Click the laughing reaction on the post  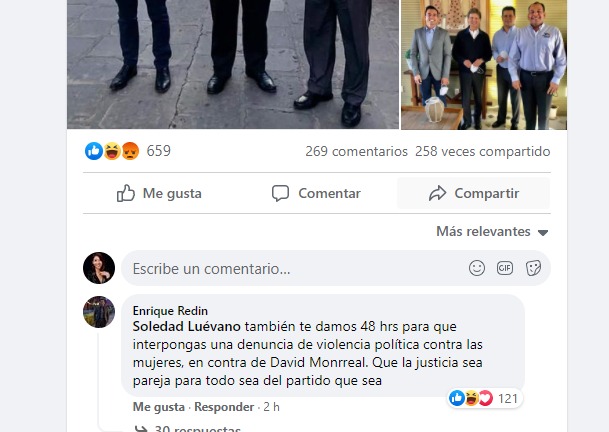click(x=112, y=151)
